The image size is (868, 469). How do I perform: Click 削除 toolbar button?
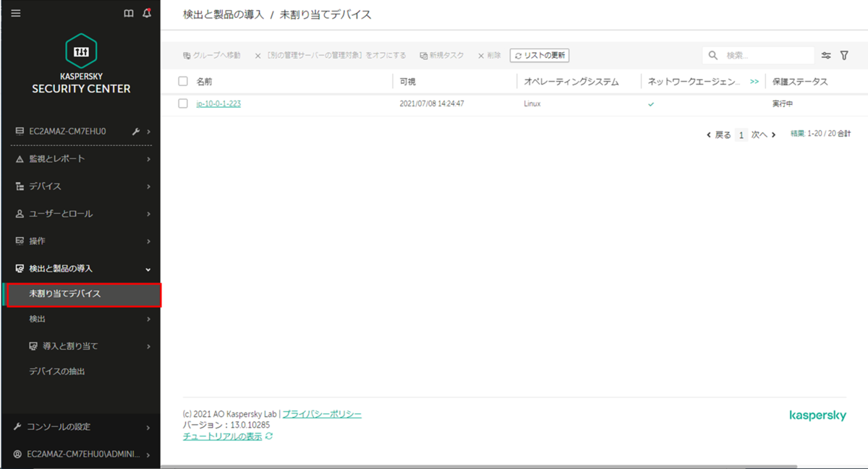tap(489, 56)
